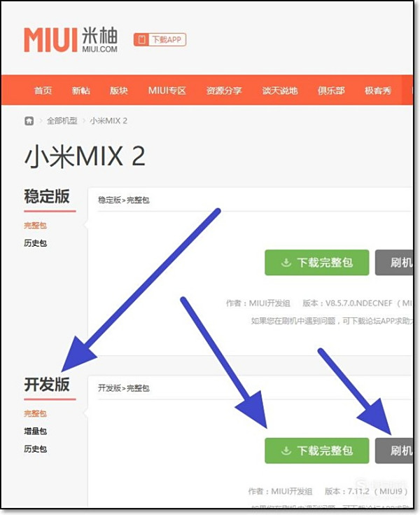Image resolution: width=420 pixels, height=515 pixels.
Task: Select 历史包 under 稳定版
Action: pos(35,243)
